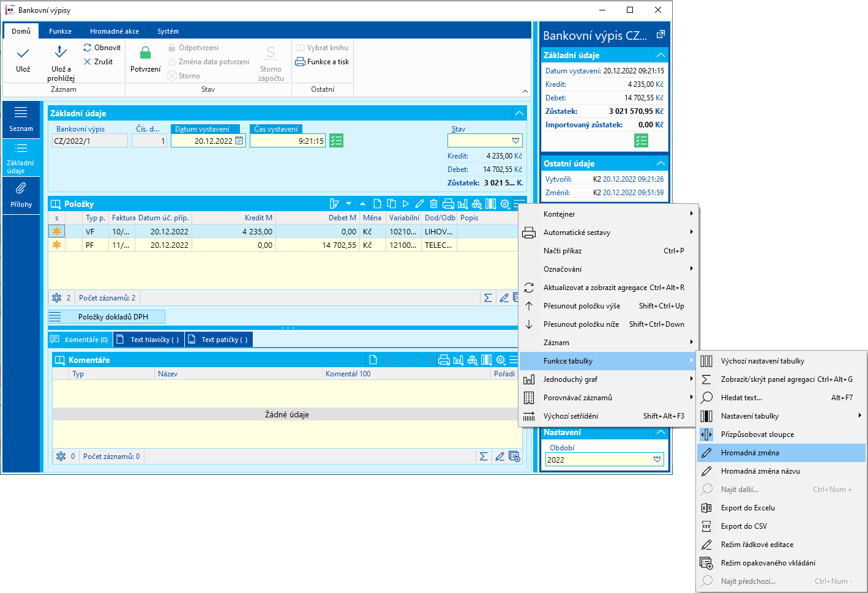
Task: Collapse Základní údaje in right panel
Action: 660,55
